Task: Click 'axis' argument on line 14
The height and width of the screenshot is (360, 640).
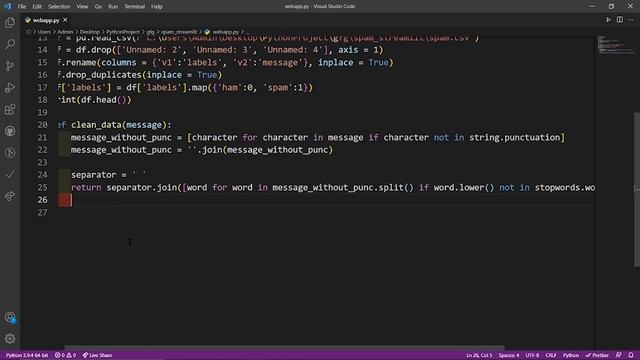Action: click(348, 50)
